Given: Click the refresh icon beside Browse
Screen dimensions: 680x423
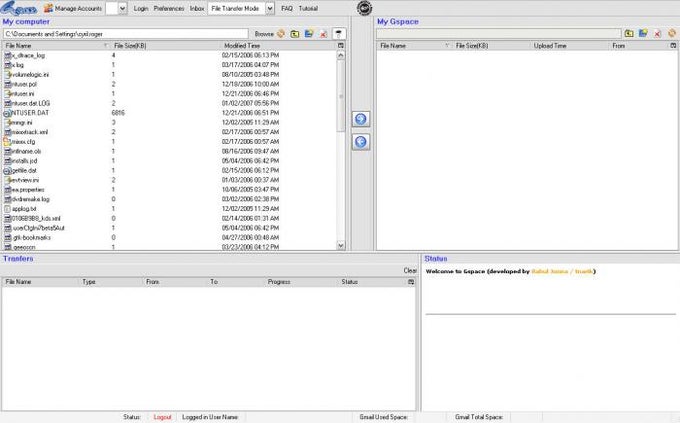Looking at the screenshot, I should (x=281, y=34).
